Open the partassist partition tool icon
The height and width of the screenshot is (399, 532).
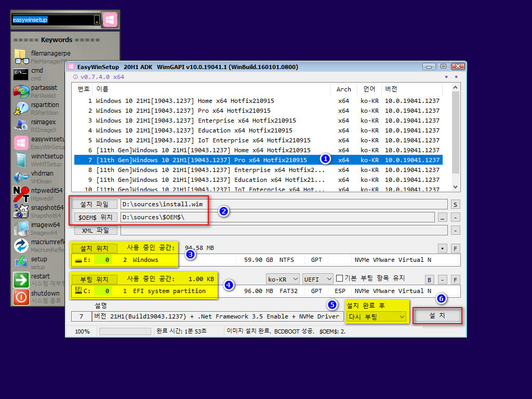click(21, 91)
